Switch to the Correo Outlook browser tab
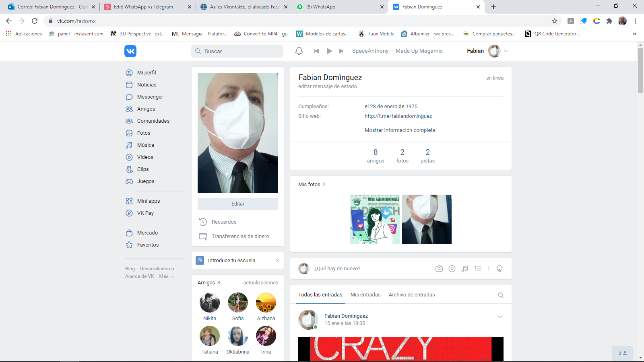Image resolution: width=644 pixels, height=362 pixels. [52, 7]
